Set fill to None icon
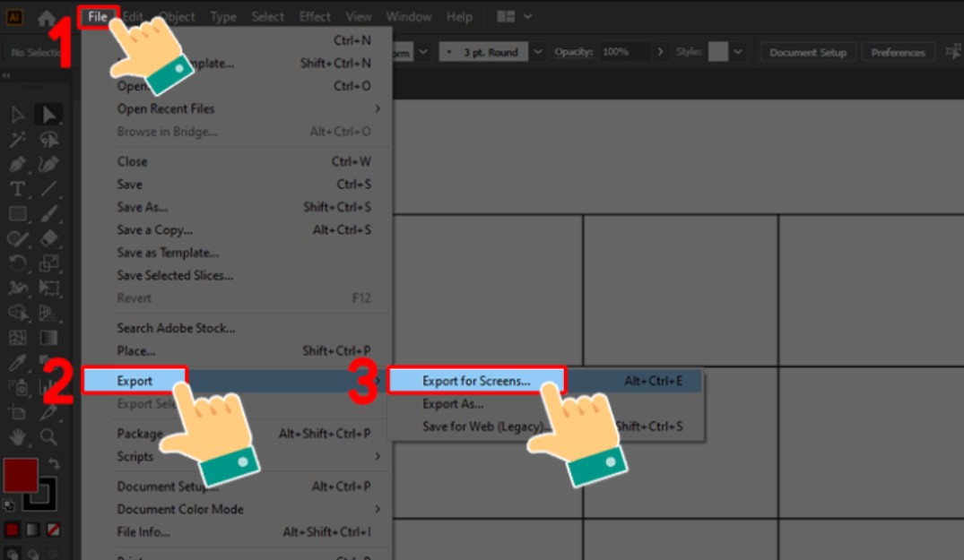 coord(54,530)
